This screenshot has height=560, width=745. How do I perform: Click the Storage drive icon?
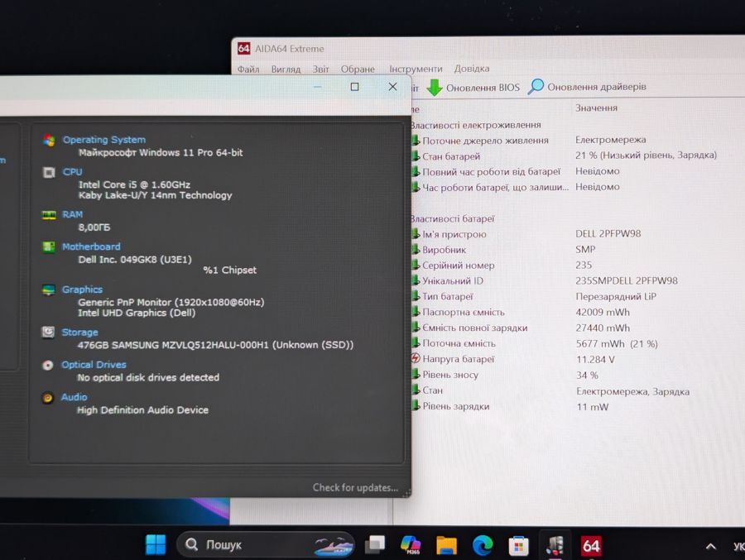48,332
